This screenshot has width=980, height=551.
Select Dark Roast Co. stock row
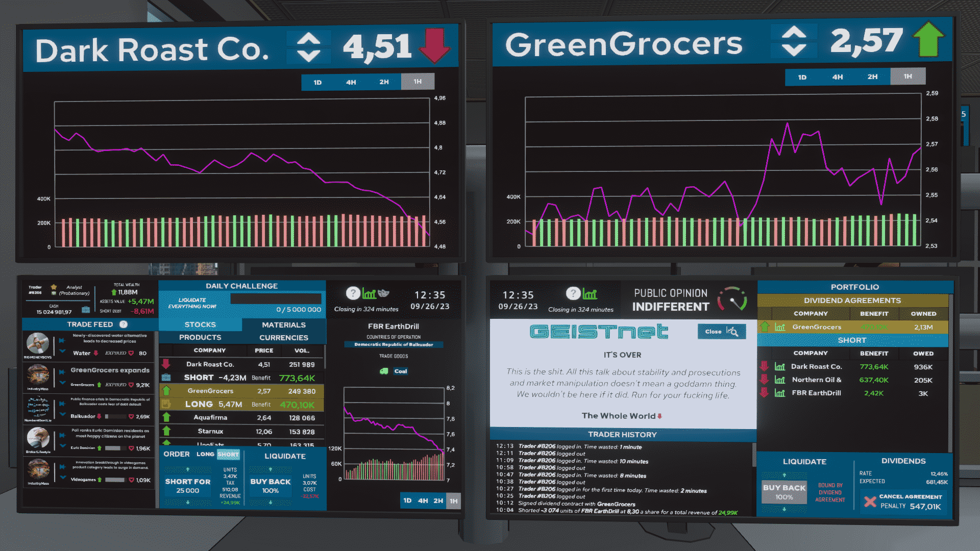(x=242, y=364)
